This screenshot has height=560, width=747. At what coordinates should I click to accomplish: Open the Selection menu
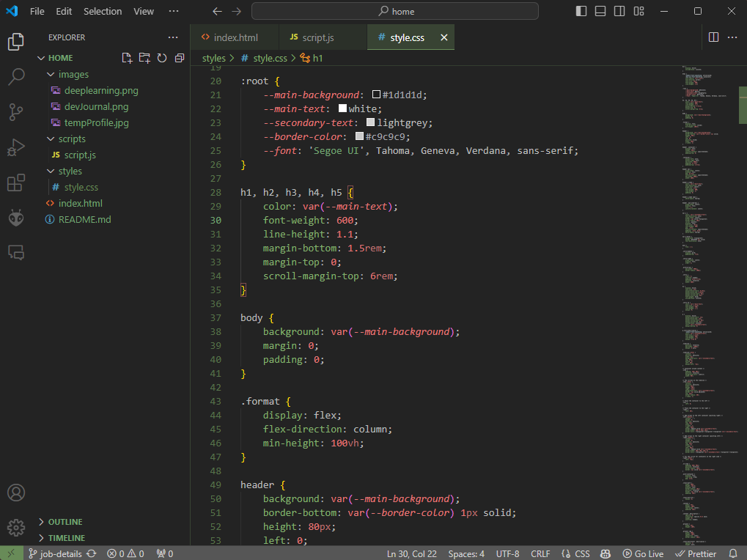(x=103, y=11)
